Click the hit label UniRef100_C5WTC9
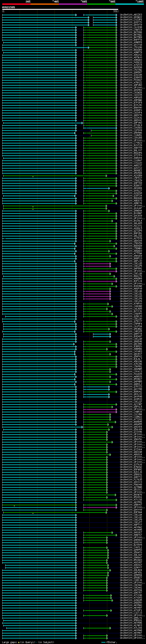Viewport: 146px width, 644px height. pyautogui.click(x=131, y=30)
